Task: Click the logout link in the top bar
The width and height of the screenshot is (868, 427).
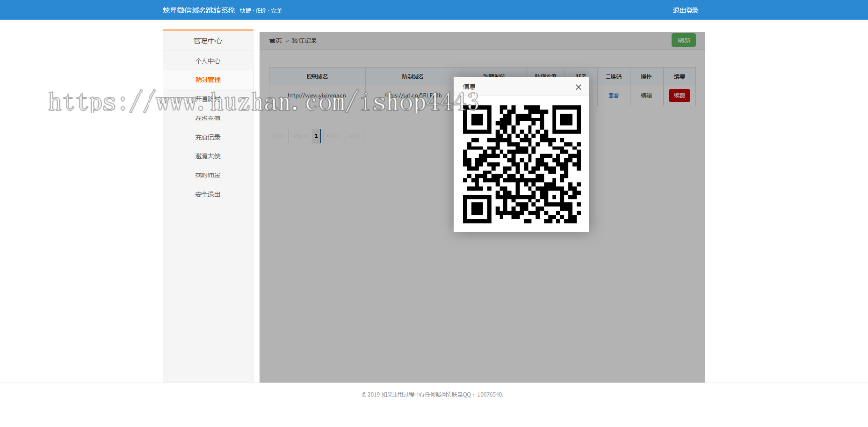Action: pos(686,10)
